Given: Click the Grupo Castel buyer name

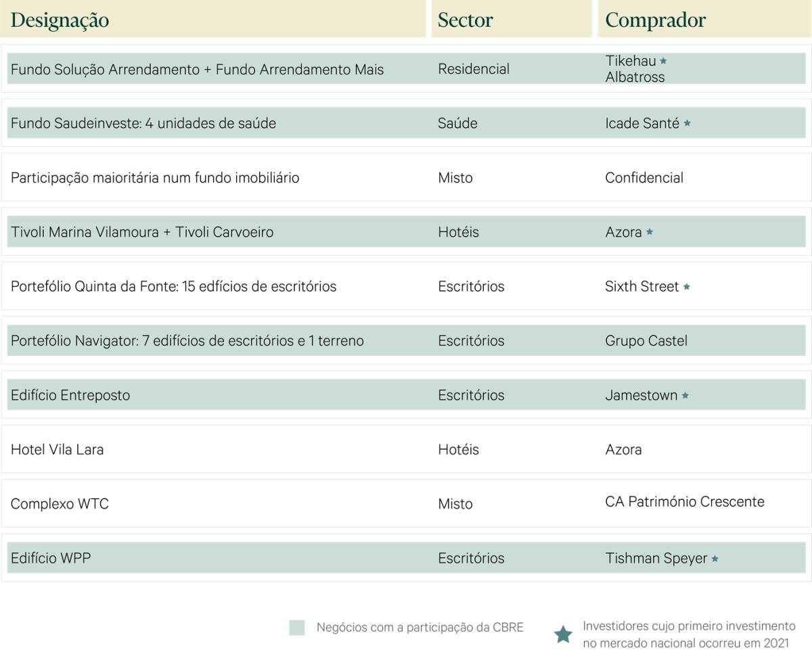Looking at the screenshot, I should [646, 341].
